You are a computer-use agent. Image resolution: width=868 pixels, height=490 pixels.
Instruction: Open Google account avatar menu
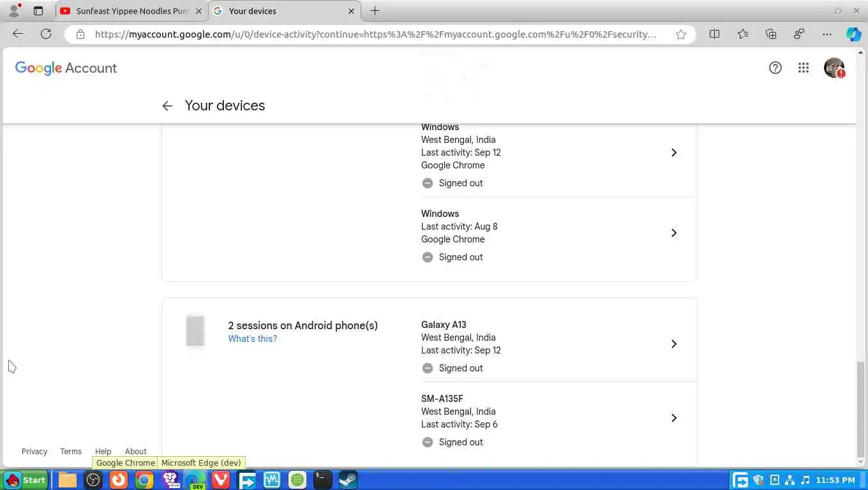click(834, 68)
